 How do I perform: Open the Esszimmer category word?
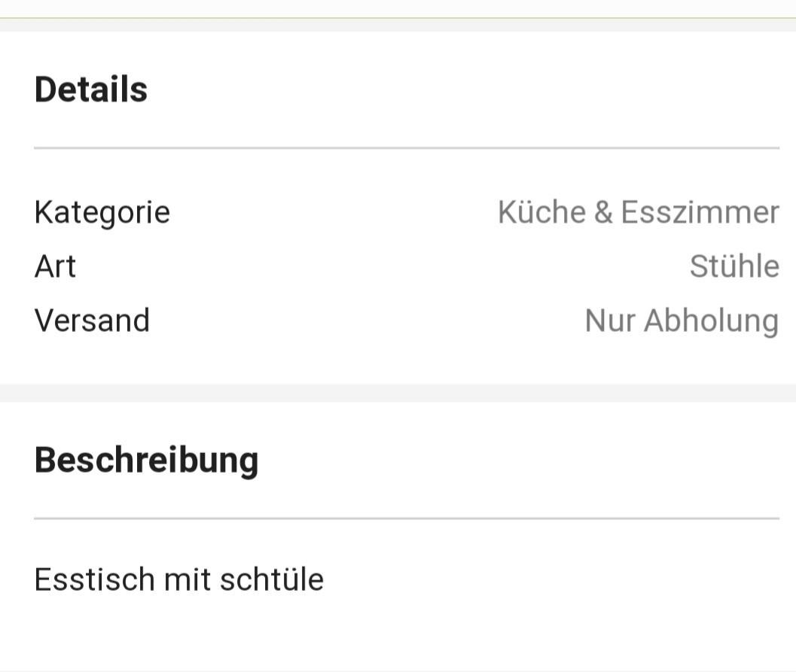pos(700,212)
